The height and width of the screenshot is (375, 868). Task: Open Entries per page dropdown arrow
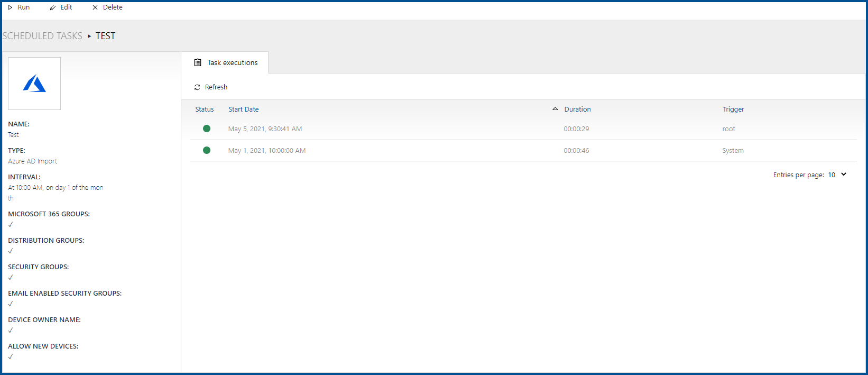click(844, 175)
